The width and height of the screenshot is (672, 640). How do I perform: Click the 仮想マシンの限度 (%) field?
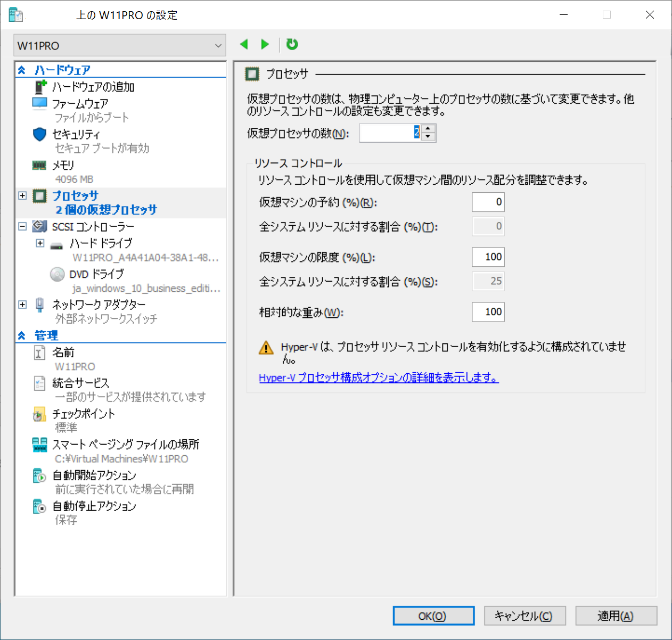pos(488,257)
